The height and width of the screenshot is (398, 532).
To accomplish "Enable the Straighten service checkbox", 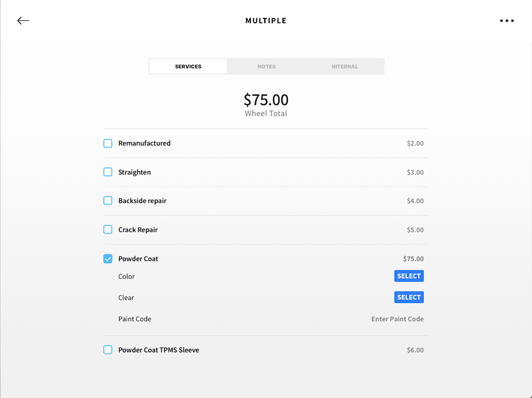I will pos(108,172).
